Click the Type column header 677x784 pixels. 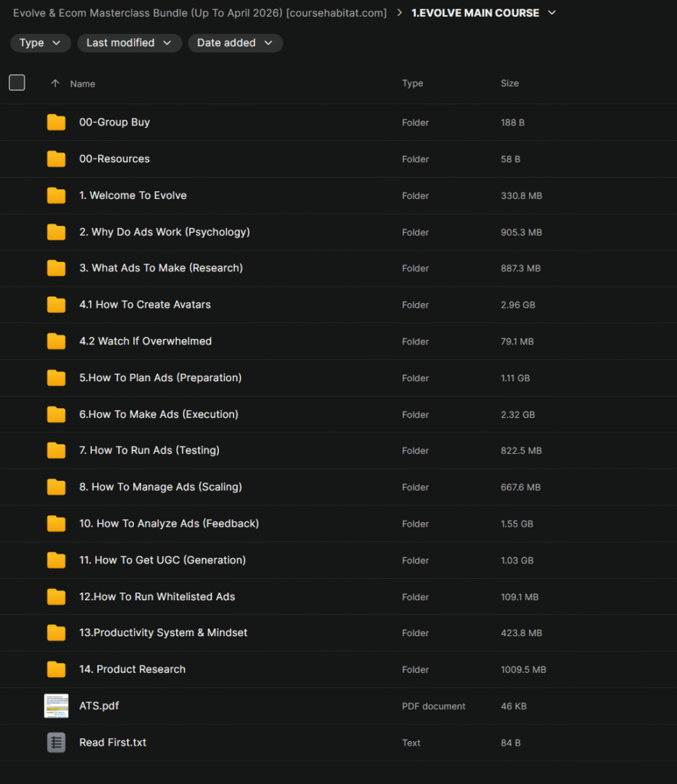[412, 83]
